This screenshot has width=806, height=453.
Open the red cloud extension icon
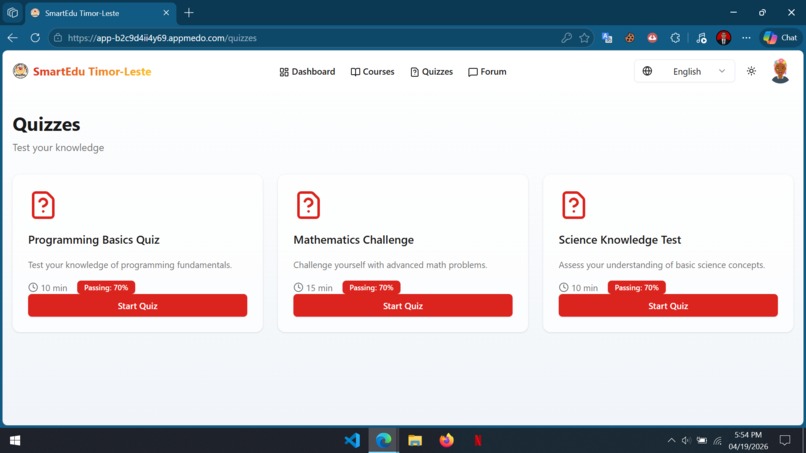click(652, 38)
